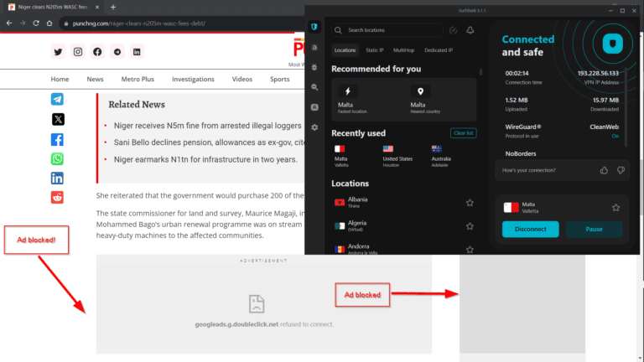Image resolution: width=644 pixels, height=362 pixels.
Task: Open the News menu on Punch
Action: click(95, 80)
